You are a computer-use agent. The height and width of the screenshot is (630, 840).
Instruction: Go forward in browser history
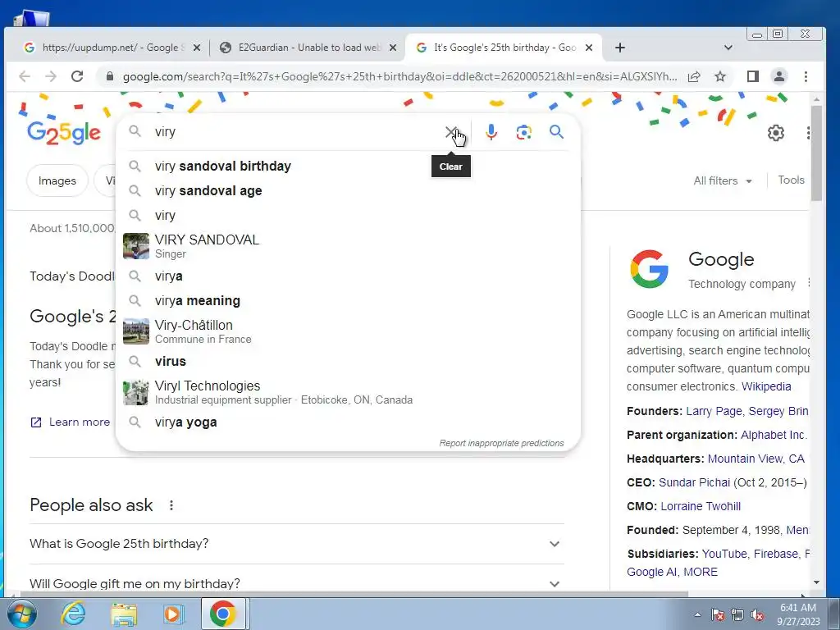[x=51, y=76]
